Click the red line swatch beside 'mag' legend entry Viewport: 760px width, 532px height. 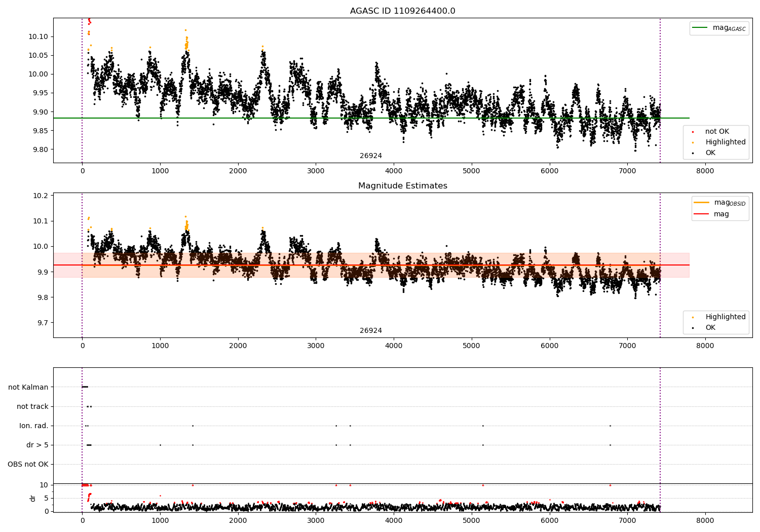[702, 214]
